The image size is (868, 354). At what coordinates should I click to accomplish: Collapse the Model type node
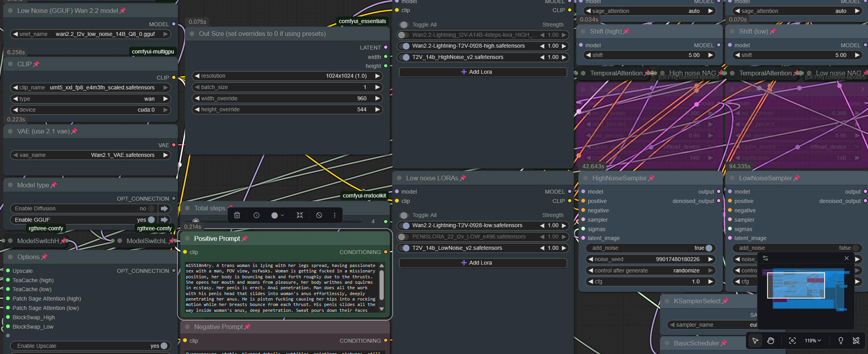pyautogui.click(x=10, y=185)
